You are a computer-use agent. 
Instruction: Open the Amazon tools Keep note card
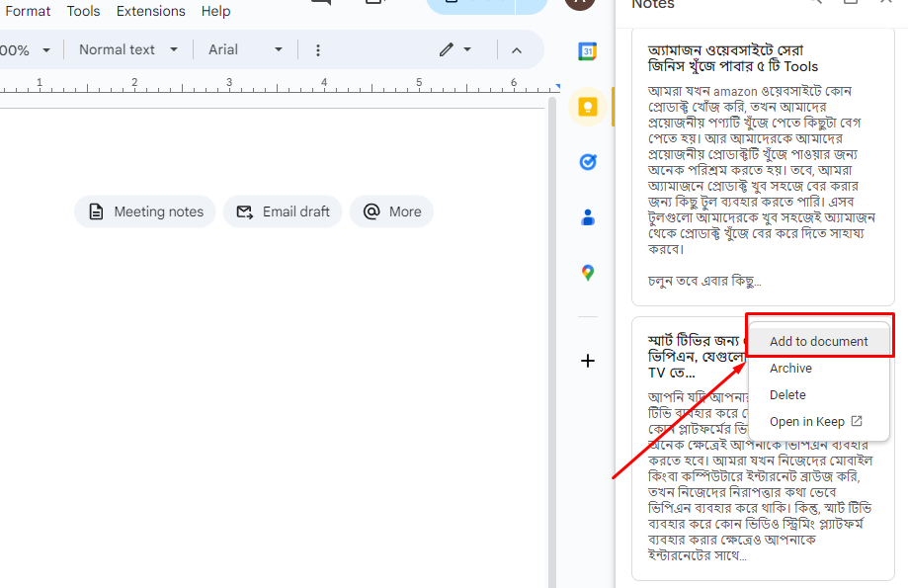763,167
